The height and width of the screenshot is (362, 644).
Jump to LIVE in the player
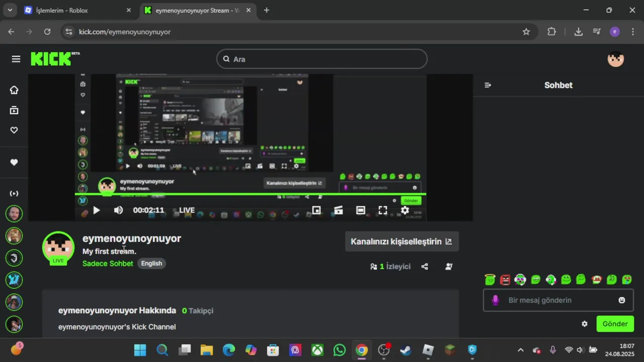pos(187,210)
